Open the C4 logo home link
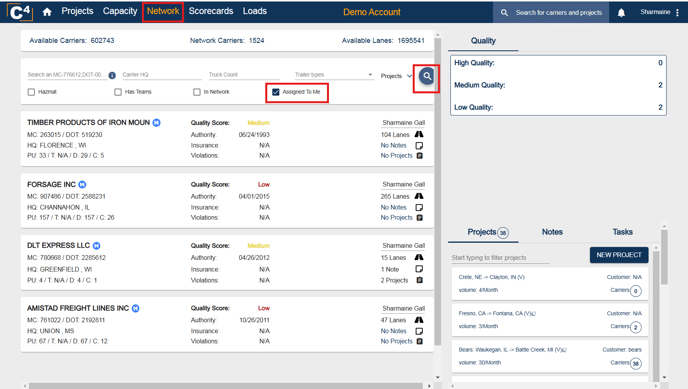 click(20, 12)
